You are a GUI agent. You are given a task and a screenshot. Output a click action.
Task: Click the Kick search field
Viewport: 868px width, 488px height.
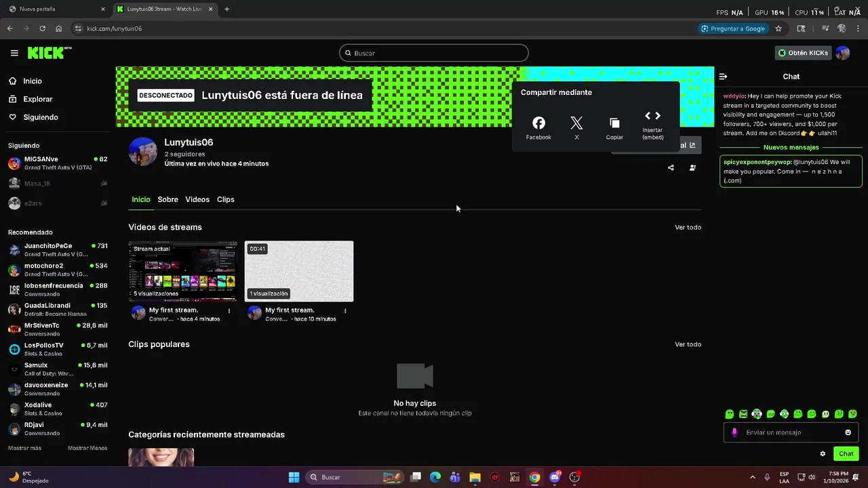[x=434, y=53]
